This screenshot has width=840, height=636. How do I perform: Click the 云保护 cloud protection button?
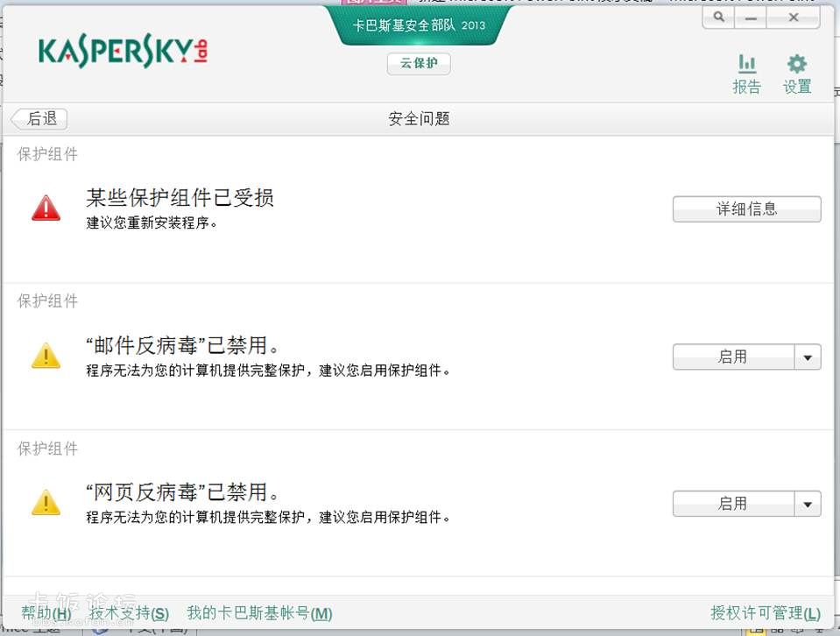click(419, 64)
